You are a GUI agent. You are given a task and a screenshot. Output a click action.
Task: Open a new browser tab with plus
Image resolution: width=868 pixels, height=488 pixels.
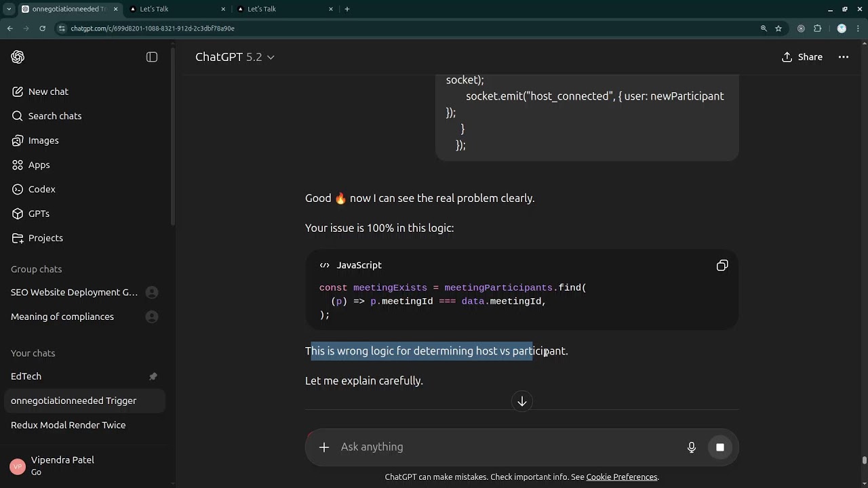(347, 9)
